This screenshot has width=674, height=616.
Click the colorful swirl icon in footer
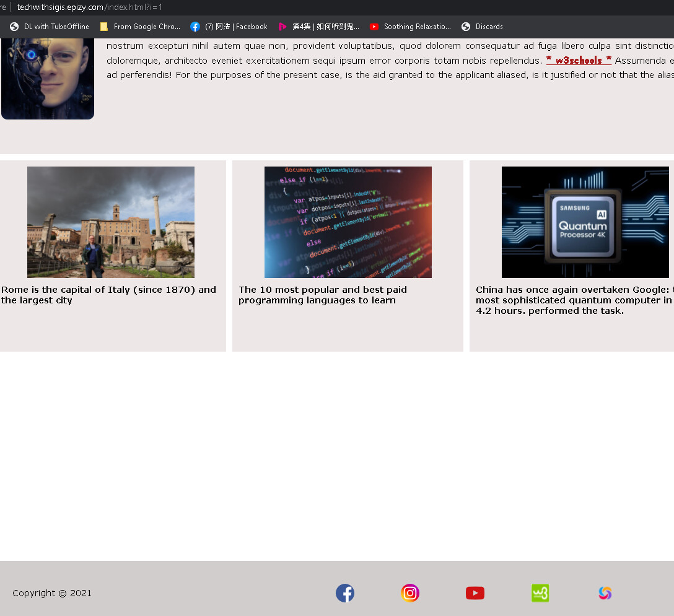pyautogui.click(x=605, y=593)
